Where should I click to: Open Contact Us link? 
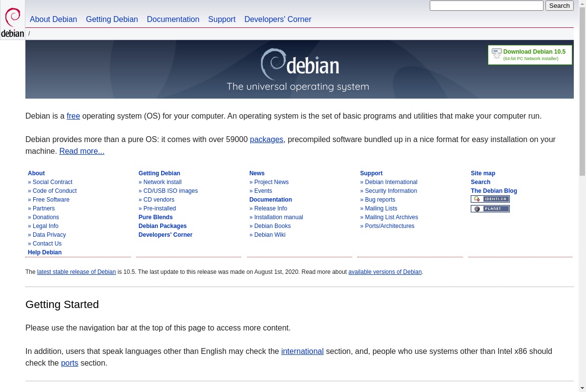click(47, 244)
